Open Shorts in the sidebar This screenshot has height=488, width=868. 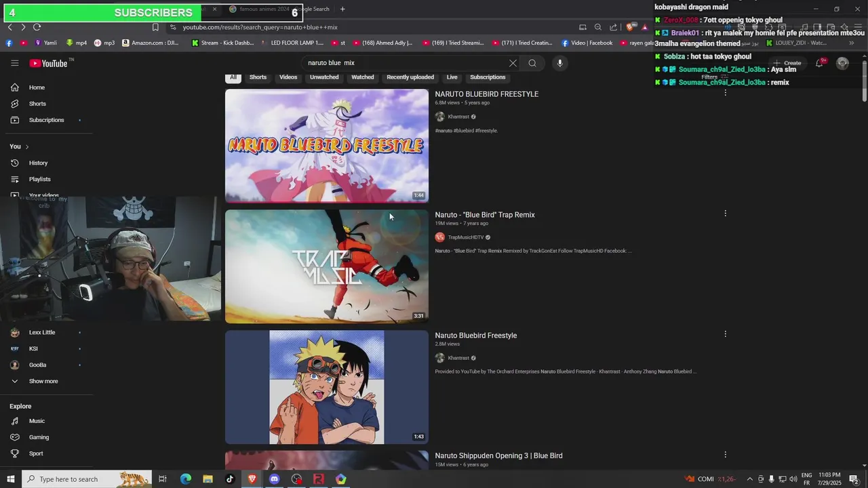pyautogui.click(x=37, y=104)
